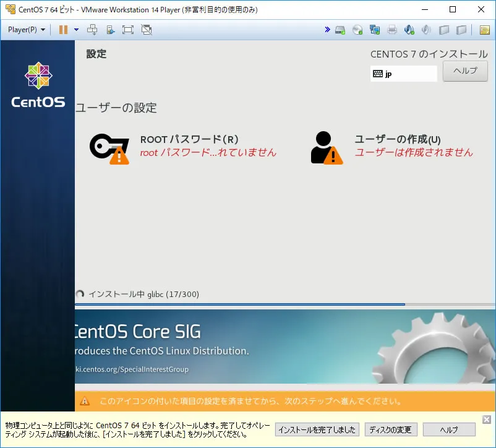Click the installation progress bar
This screenshot has width=496, height=448.
click(x=285, y=304)
